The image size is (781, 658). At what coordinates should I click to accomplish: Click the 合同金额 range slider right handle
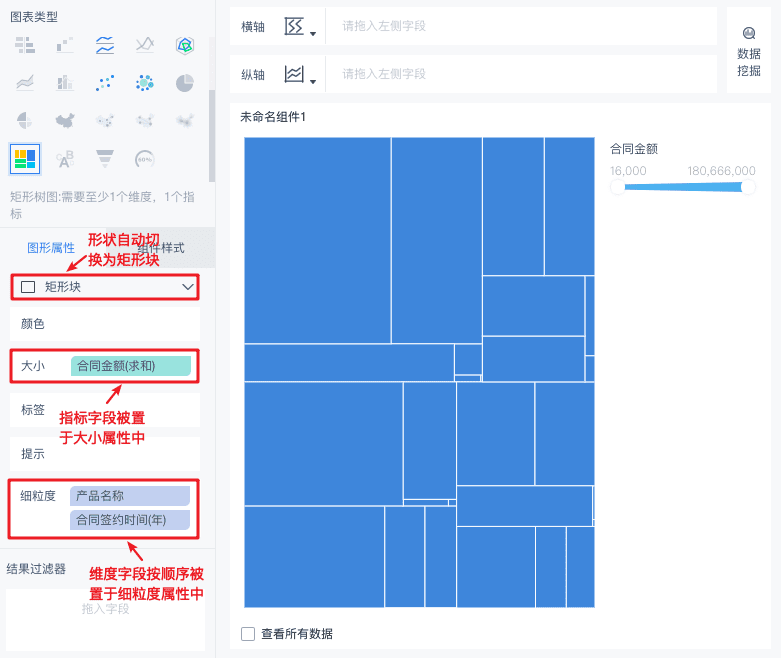click(748, 187)
